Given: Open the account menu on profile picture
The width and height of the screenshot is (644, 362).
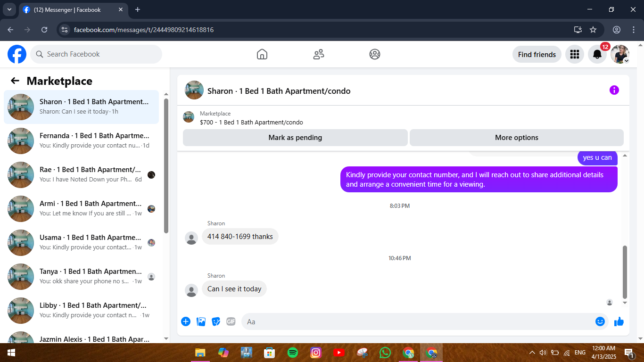Looking at the screenshot, I should 620,54.
